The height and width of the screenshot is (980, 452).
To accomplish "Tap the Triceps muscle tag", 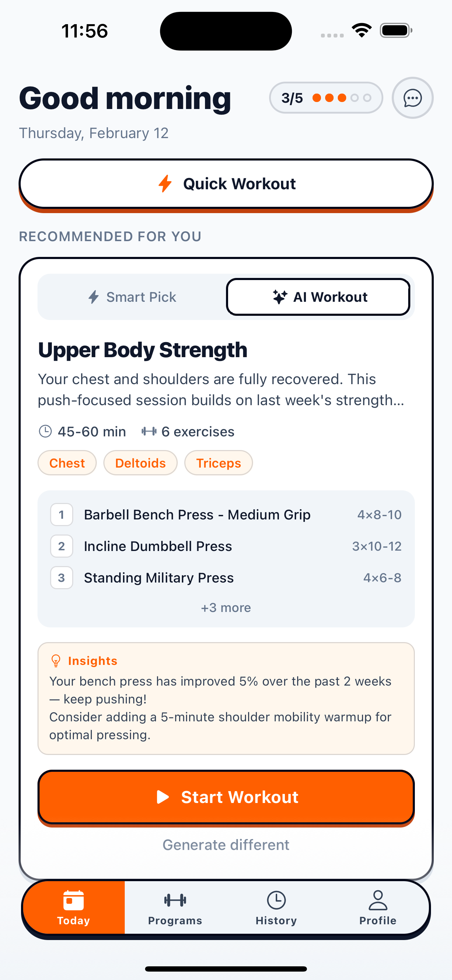I will (x=218, y=463).
